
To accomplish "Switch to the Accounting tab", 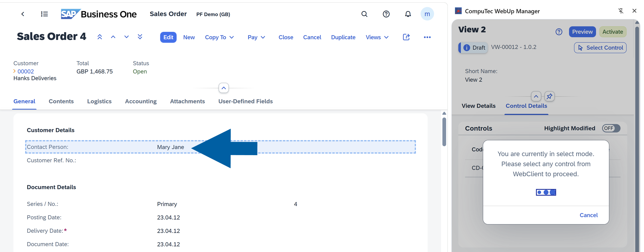I will (141, 101).
